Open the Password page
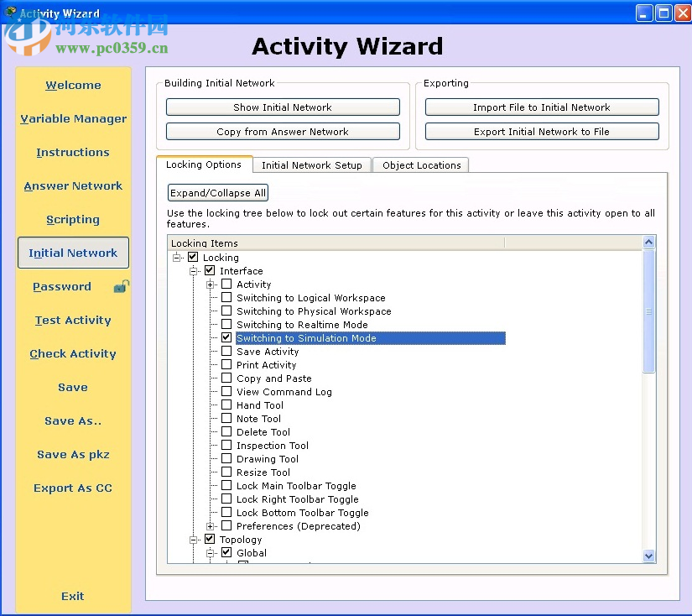 pyautogui.click(x=62, y=286)
